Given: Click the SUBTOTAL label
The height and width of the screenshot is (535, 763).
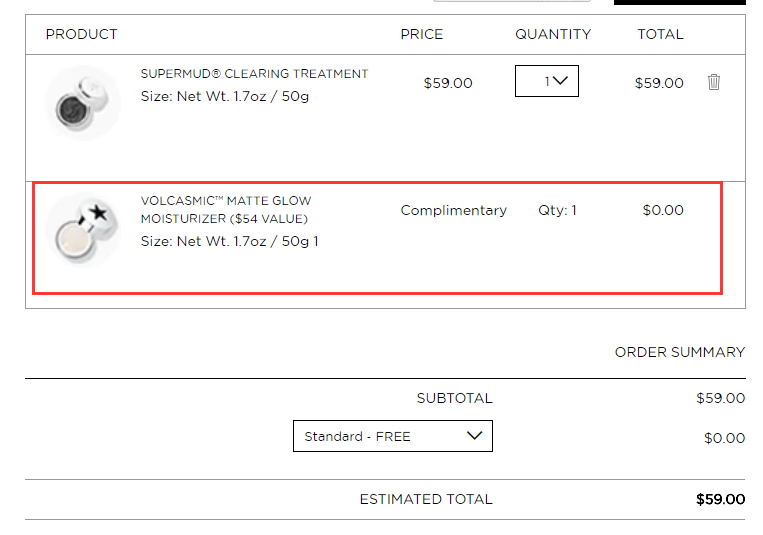Looking at the screenshot, I should click(454, 398).
